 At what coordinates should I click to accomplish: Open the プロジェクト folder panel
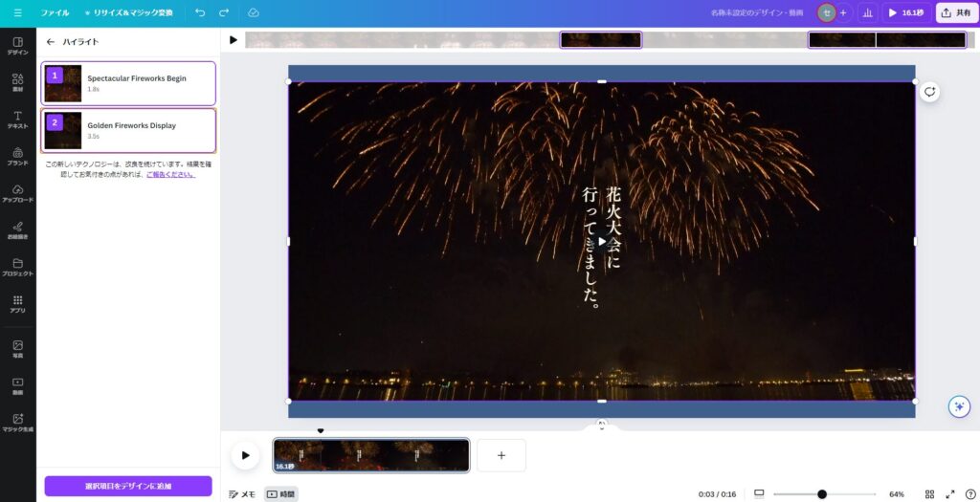pos(17,267)
